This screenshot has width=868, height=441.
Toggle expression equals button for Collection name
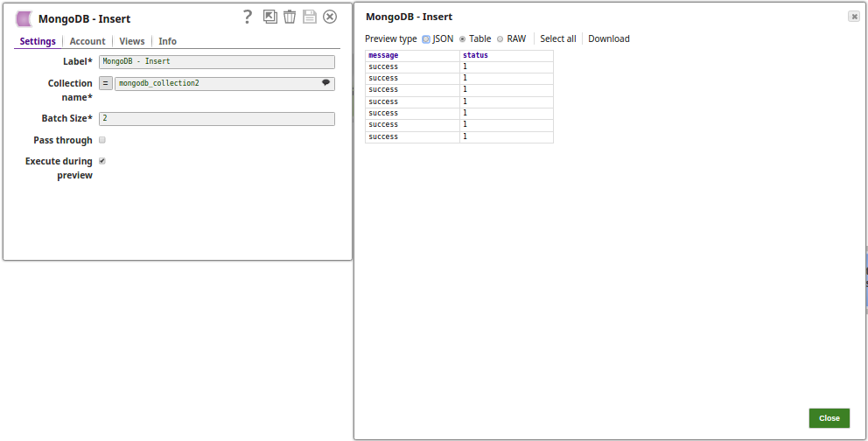[x=106, y=83]
